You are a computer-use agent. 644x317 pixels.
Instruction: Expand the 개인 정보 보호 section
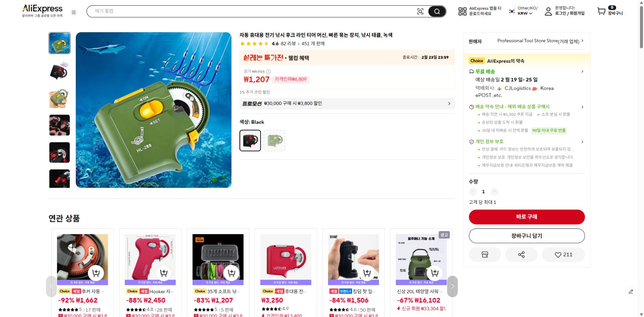coord(583,142)
